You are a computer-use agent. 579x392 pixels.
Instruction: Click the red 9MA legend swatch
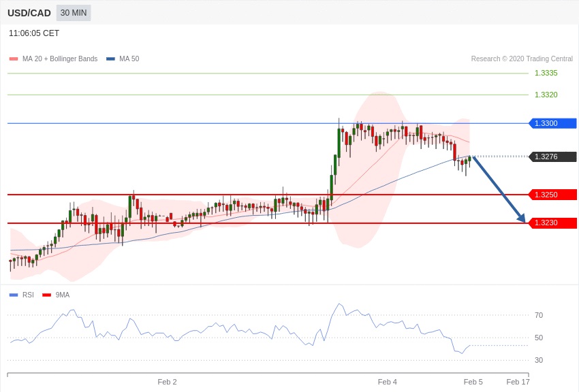46,295
